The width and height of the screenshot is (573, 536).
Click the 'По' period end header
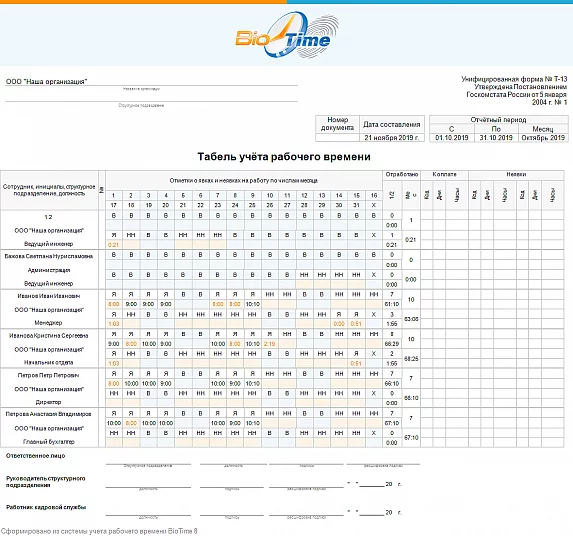tap(496, 129)
